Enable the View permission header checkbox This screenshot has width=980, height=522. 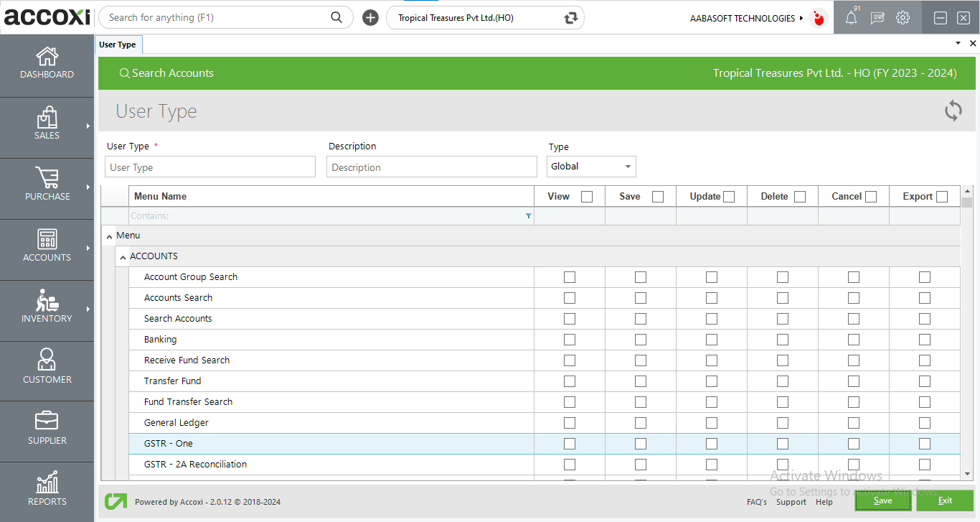pyautogui.click(x=585, y=195)
